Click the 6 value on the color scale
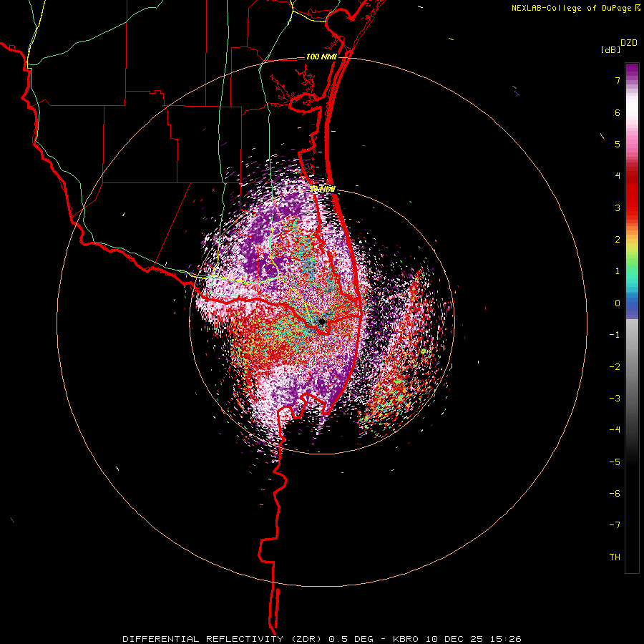Screen dimensions: 644x644 coord(618,112)
